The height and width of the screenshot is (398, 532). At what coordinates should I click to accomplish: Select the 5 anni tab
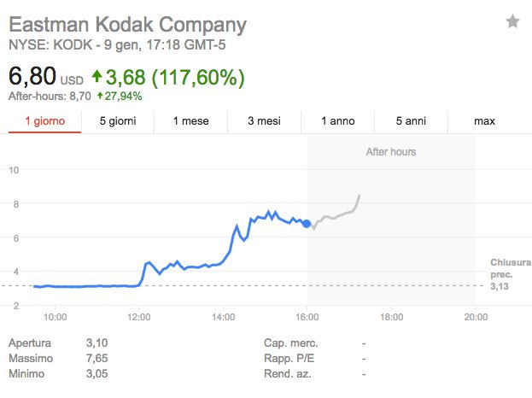[412, 121]
